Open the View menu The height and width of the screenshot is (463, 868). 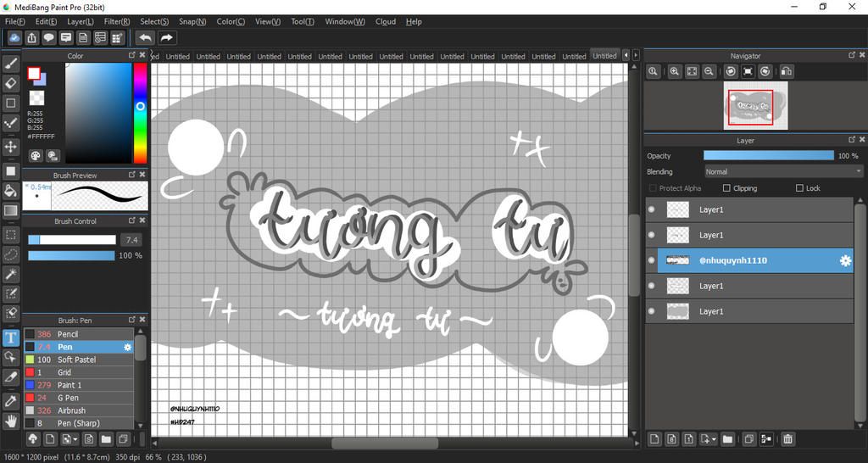coord(267,21)
